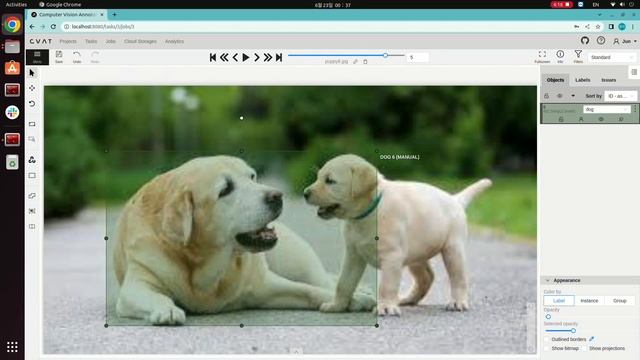Toggle Fullscreen mode
This screenshot has width=640, height=360.
click(x=542, y=57)
